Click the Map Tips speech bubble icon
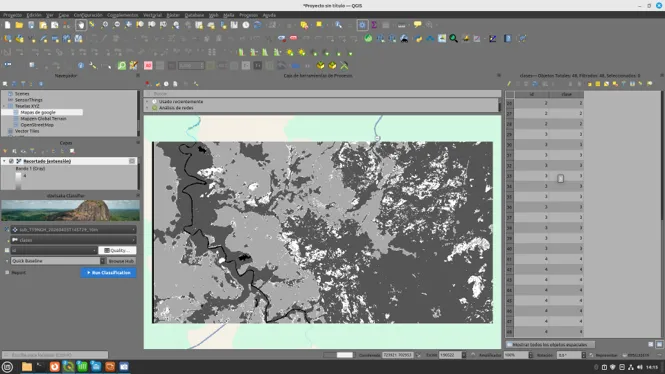The image size is (665, 374). [418, 25]
